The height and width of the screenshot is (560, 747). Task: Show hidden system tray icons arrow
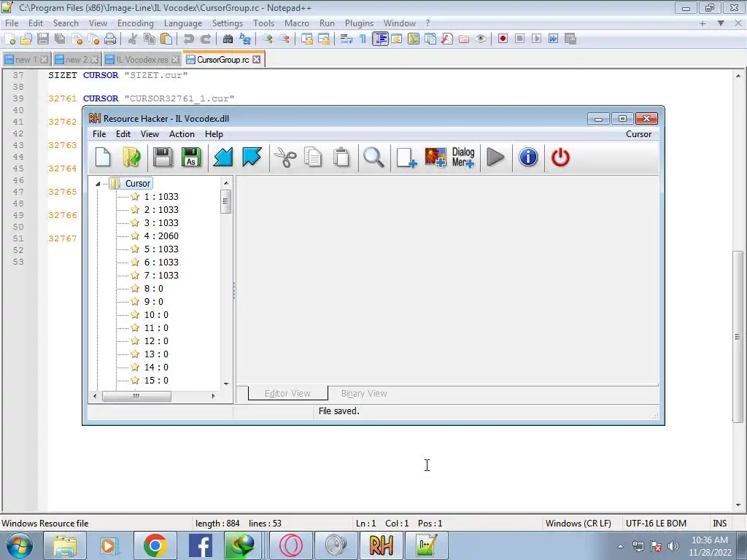tap(620, 546)
